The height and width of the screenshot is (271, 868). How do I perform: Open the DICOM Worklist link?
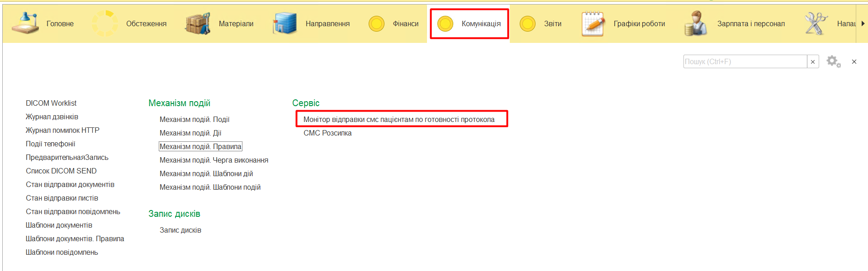tap(51, 103)
